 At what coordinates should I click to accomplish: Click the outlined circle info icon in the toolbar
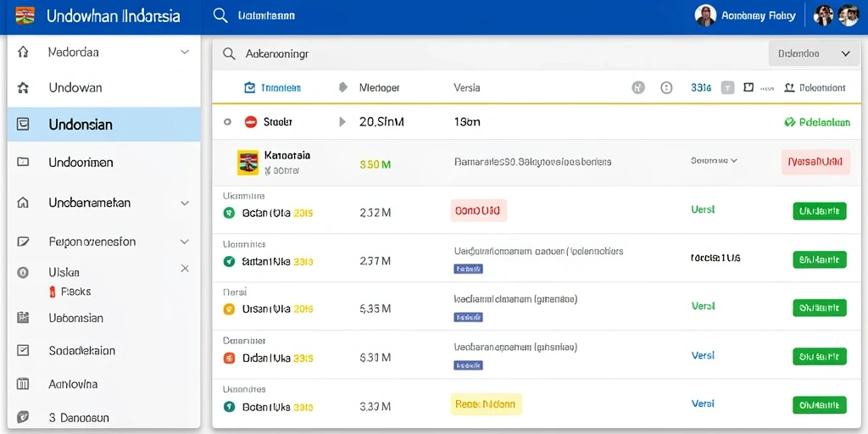tap(666, 87)
